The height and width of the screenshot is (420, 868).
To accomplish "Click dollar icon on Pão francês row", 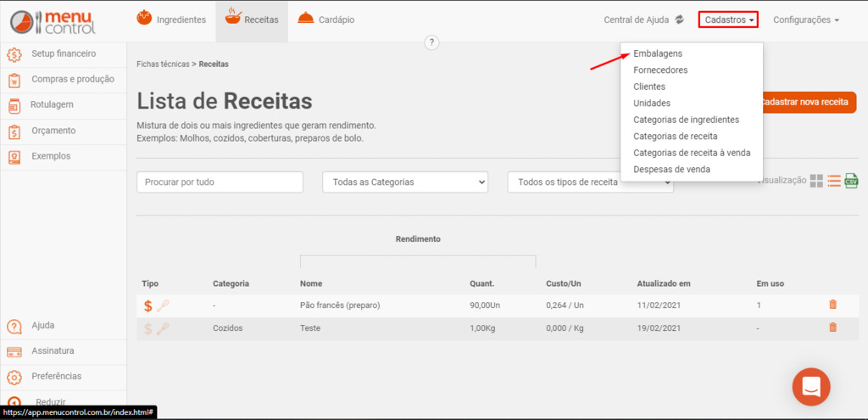I will (147, 305).
